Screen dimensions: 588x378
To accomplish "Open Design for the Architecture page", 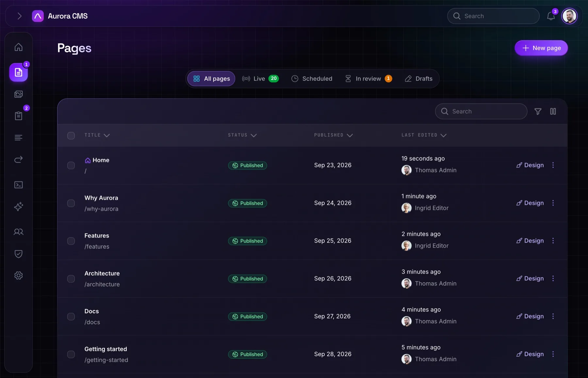I will tap(530, 279).
